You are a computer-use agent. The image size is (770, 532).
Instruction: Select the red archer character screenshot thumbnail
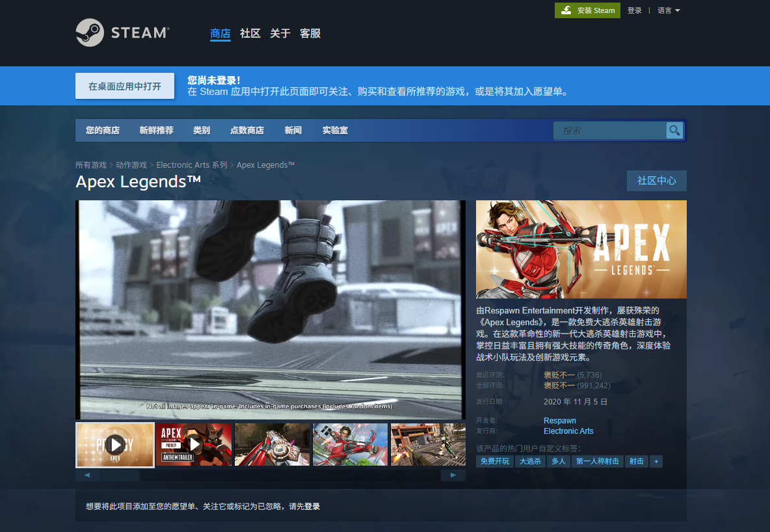tap(350, 445)
